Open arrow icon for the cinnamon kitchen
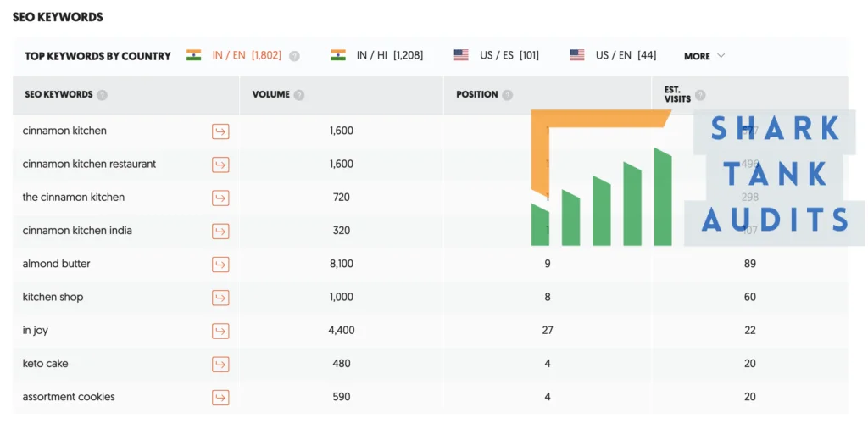Viewport: 868px width, 424px height. pyautogui.click(x=220, y=198)
